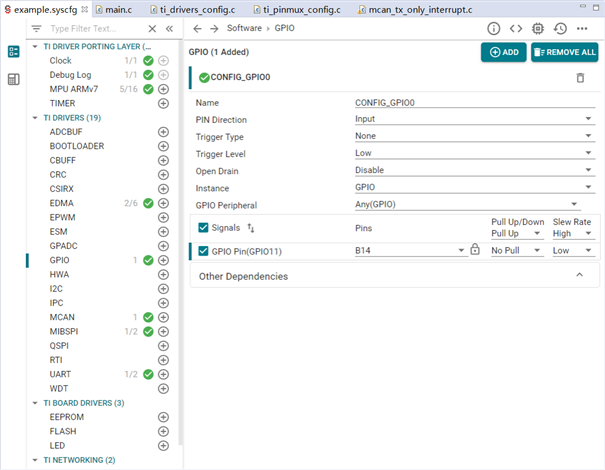The width and height of the screenshot is (605, 470).
Task: Uncheck the GPIO Pin(GPIO11) checkbox
Action: click(x=203, y=252)
